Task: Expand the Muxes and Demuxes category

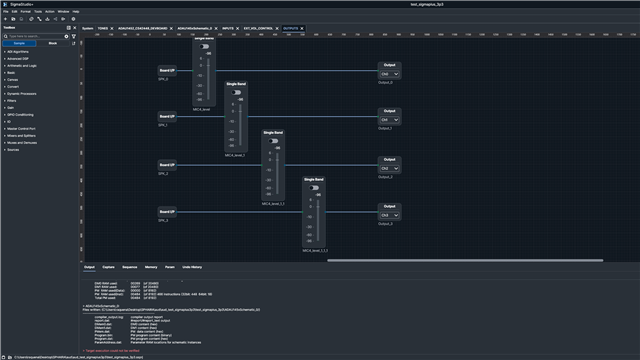Action: click(4, 143)
